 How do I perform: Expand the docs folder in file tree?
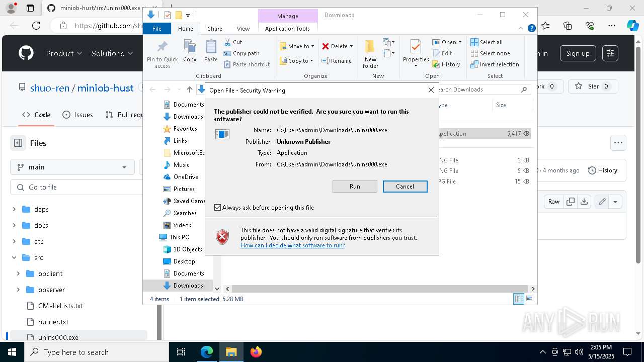click(14, 225)
